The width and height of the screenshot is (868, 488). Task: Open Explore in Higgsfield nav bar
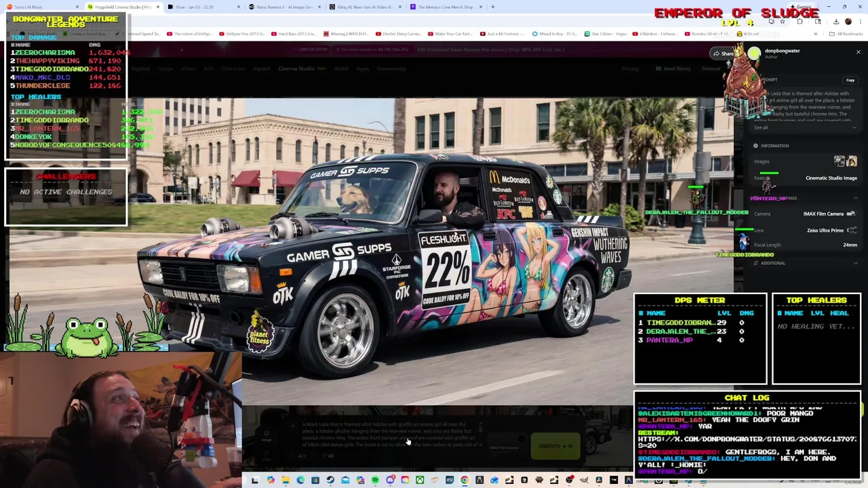140,68
